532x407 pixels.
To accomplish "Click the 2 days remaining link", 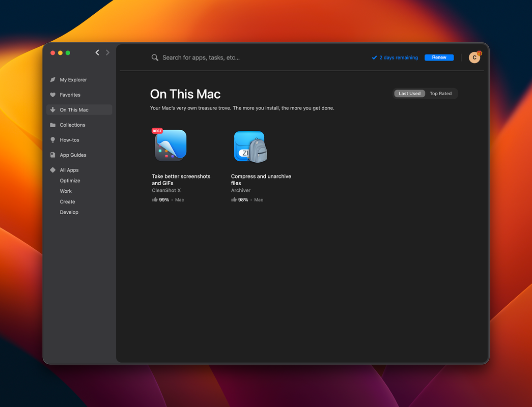I will [x=399, y=57].
